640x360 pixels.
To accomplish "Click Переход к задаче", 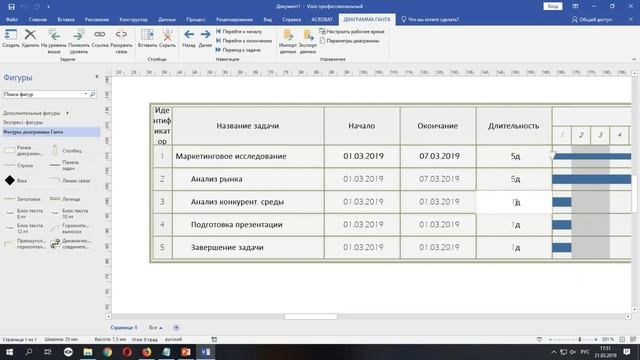I will coord(238,50).
